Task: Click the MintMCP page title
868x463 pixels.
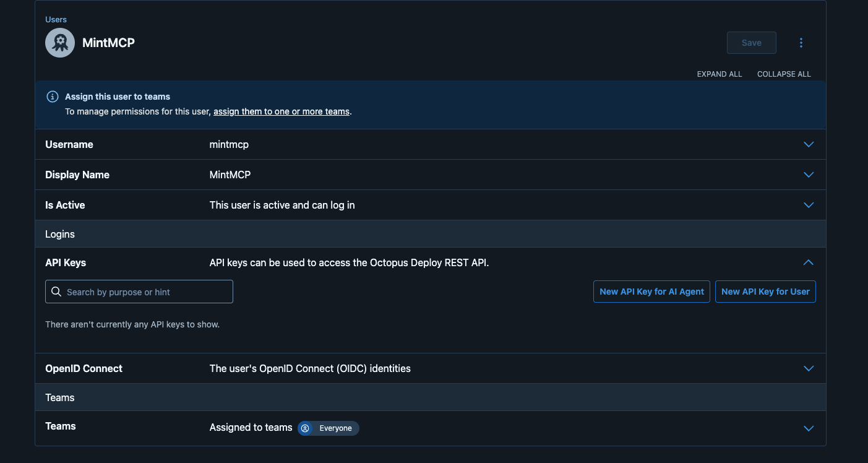Action: [x=108, y=43]
